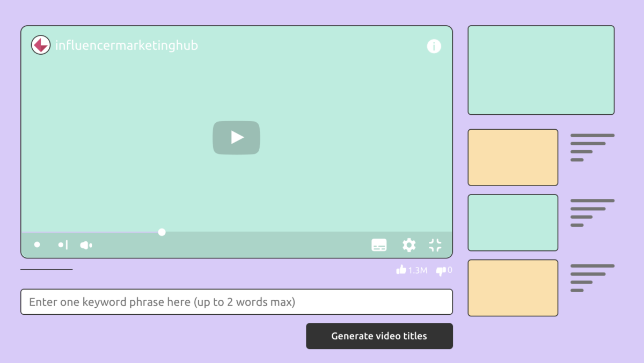Image resolution: width=644 pixels, height=363 pixels.
Task: Click the video progress bar scrubber
Action: click(161, 232)
